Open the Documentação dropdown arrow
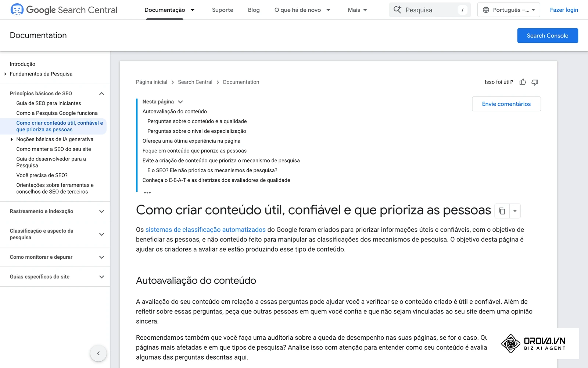Viewport: 588px width, 368px height. point(193,10)
